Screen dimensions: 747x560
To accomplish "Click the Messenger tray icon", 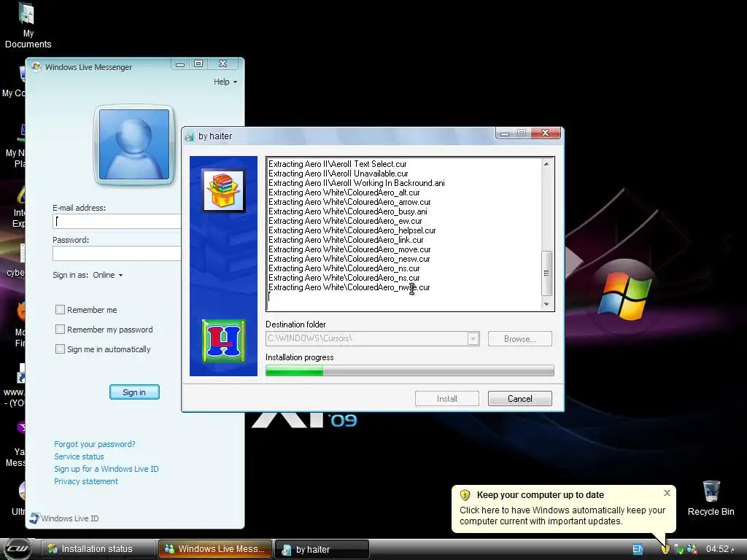I will tap(692, 549).
